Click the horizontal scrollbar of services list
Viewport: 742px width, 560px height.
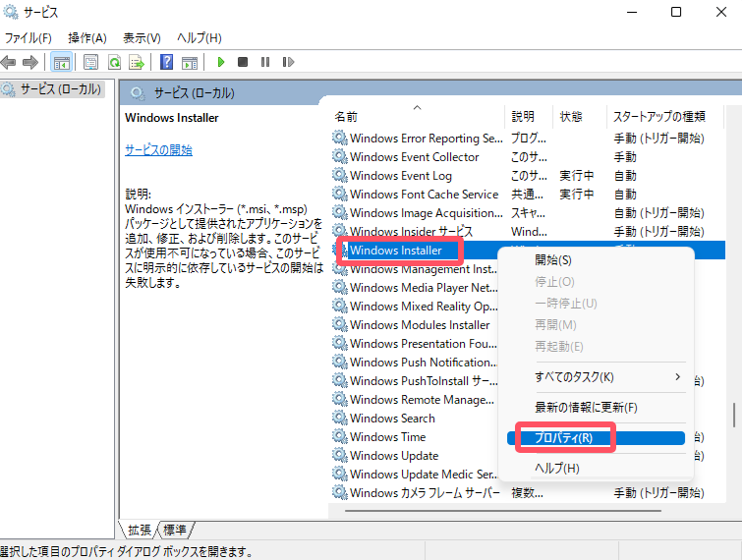(503, 511)
